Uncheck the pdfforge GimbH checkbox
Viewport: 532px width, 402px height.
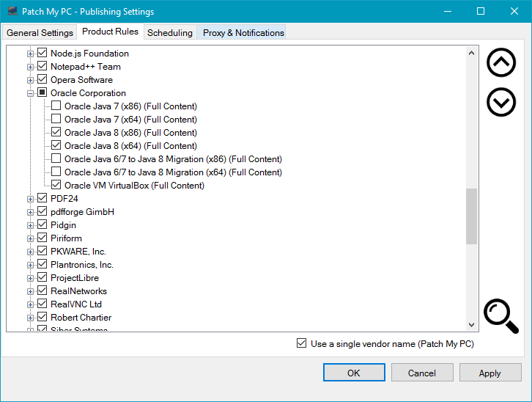(42, 211)
